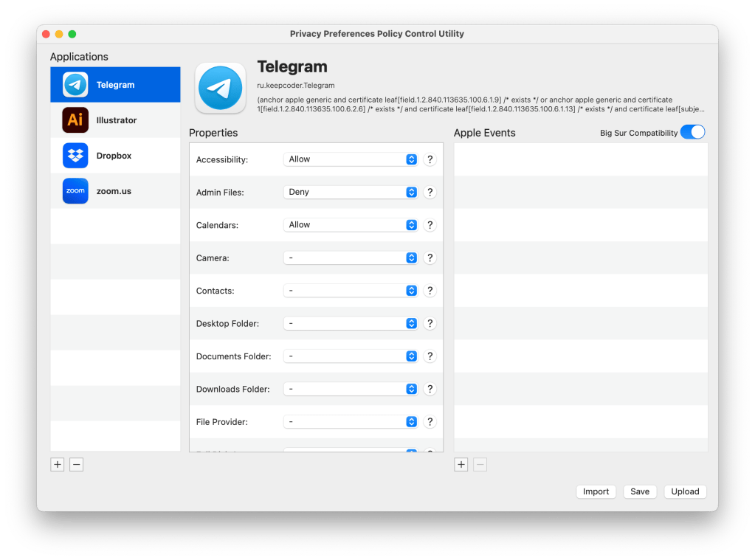This screenshot has width=755, height=560.
Task: Open help for the Accessibility property
Action: point(430,159)
